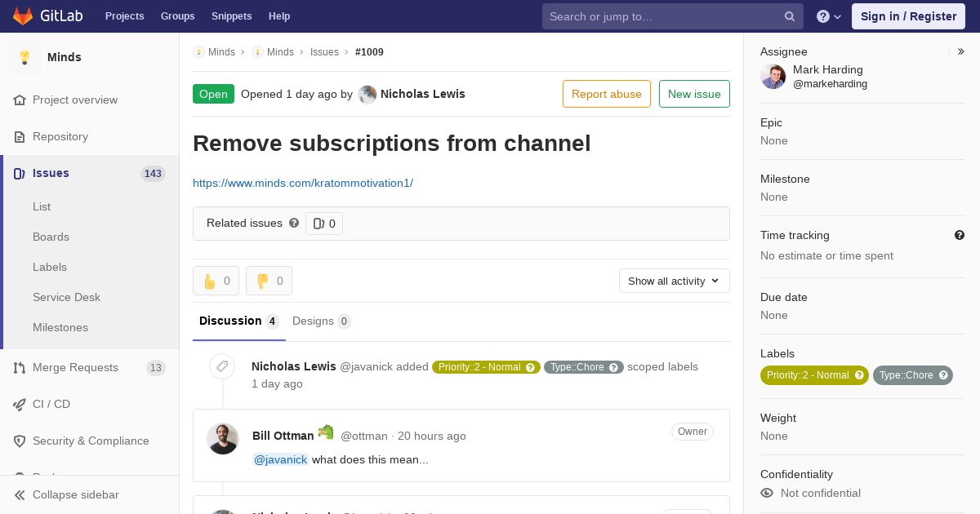
Task: Click the Collapse sidebar double-chevron icon
Action: [20, 494]
